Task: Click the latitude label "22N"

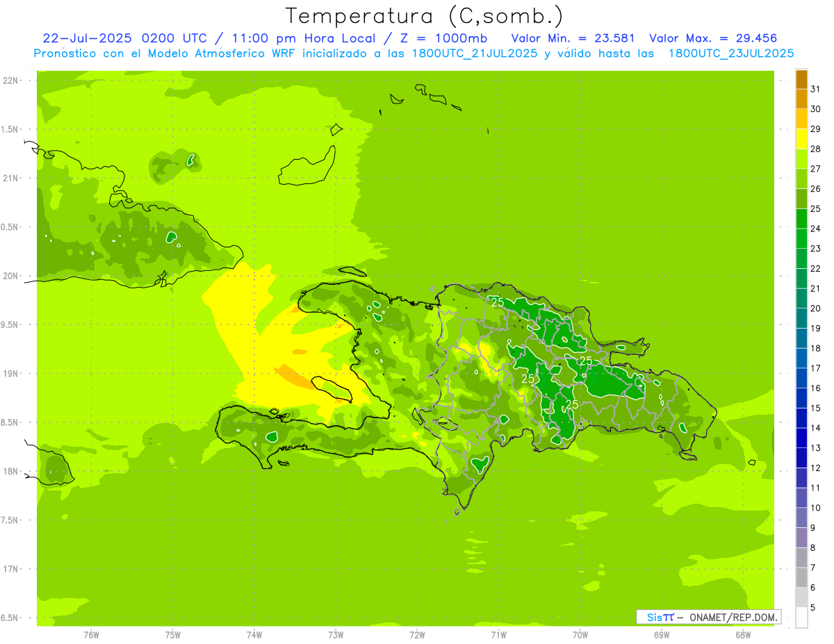Action: pyautogui.click(x=11, y=80)
